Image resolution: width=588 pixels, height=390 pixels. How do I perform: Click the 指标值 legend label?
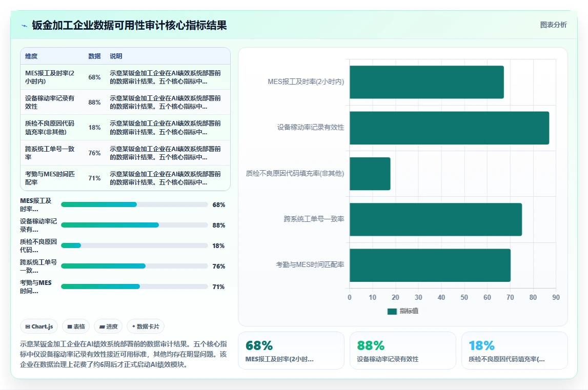pos(409,311)
